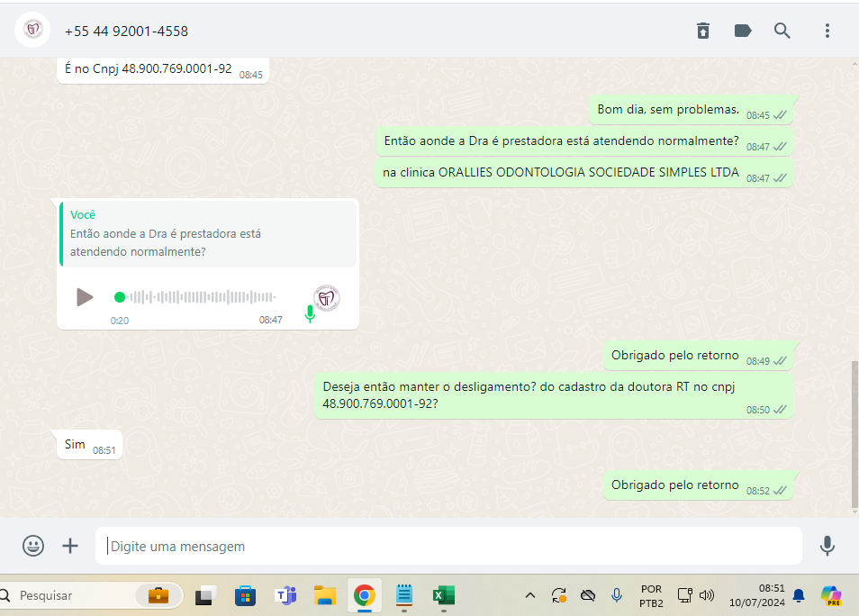Viewport: 859px width, 616px height.
Task: Open Microsoft Teams from taskbar
Action: [x=285, y=595]
